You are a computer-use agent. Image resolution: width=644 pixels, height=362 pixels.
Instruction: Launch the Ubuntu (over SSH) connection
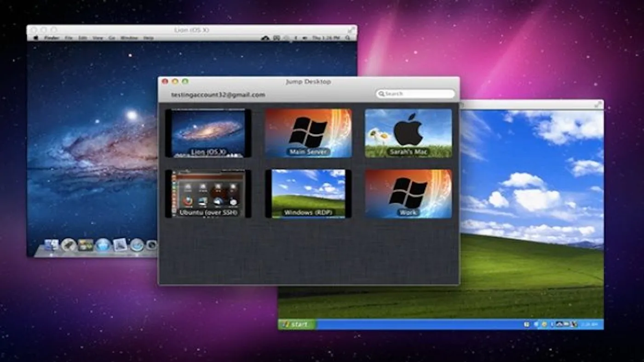(209, 193)
